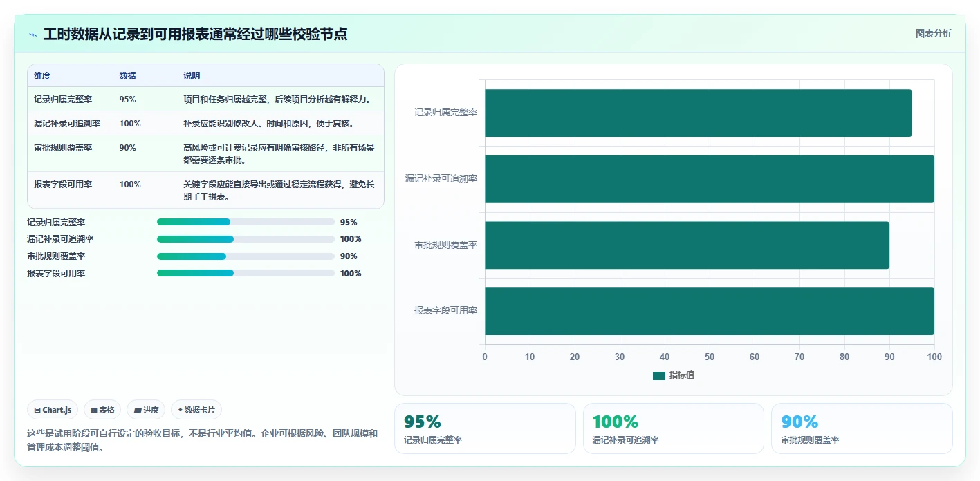980x481 pixels.
Task: Click the 指标值 legend label
Action: pyautogui.click(x=682, y=376)
